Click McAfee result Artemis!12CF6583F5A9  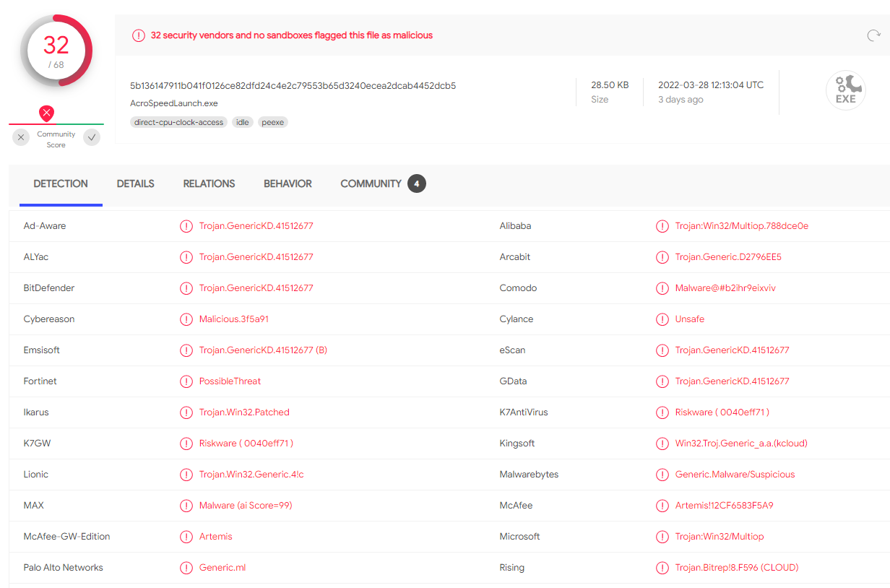click(x=725, y=506)
